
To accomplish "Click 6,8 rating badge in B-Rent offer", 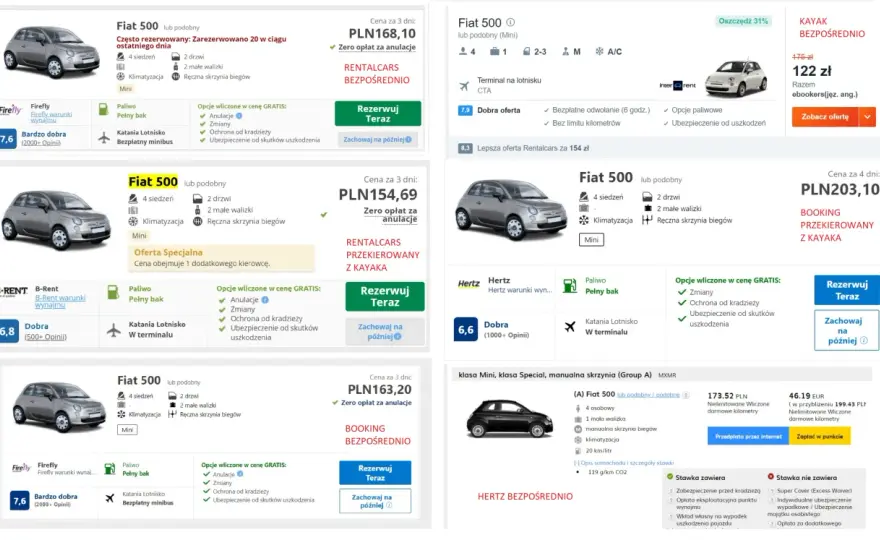I will [x=8, y=331].
